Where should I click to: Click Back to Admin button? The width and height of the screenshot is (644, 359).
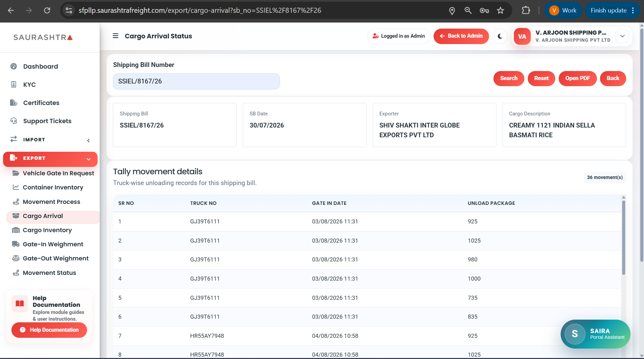(461, 36)
